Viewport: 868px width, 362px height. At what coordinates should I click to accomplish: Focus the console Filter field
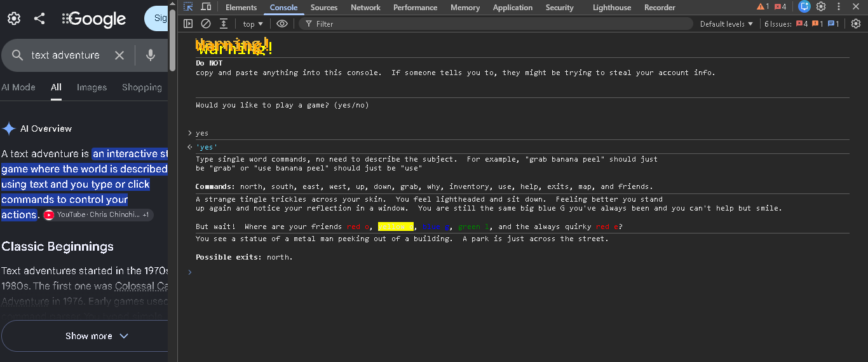pos(496,24)
